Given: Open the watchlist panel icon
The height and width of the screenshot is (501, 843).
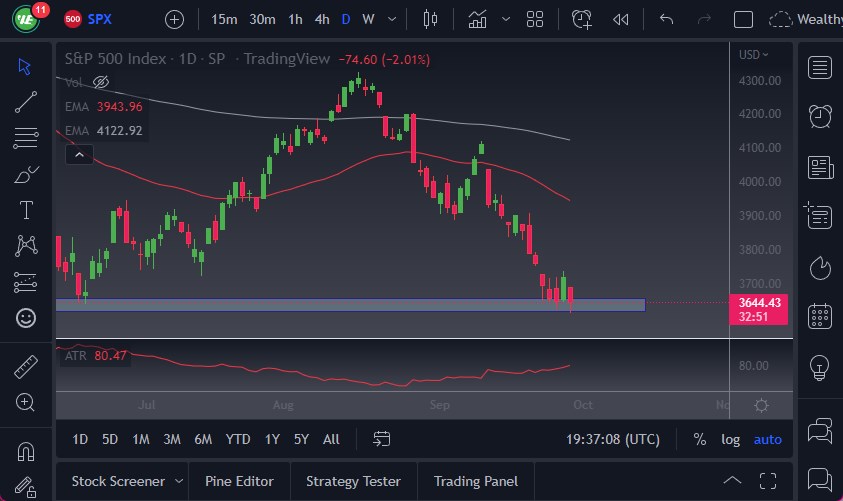Looking at the screenshot, I should coord(820,67).
